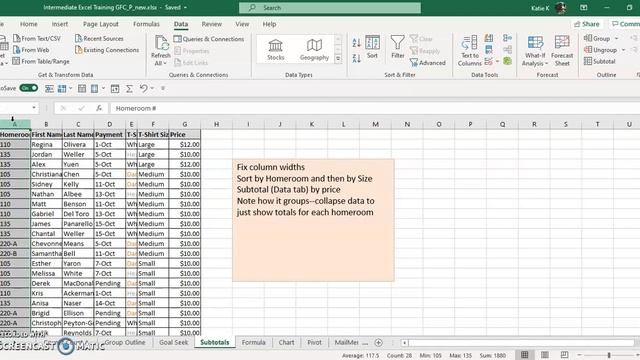Launch Text to Columns
Screen dimensions: 640x360
click(469, 51)
